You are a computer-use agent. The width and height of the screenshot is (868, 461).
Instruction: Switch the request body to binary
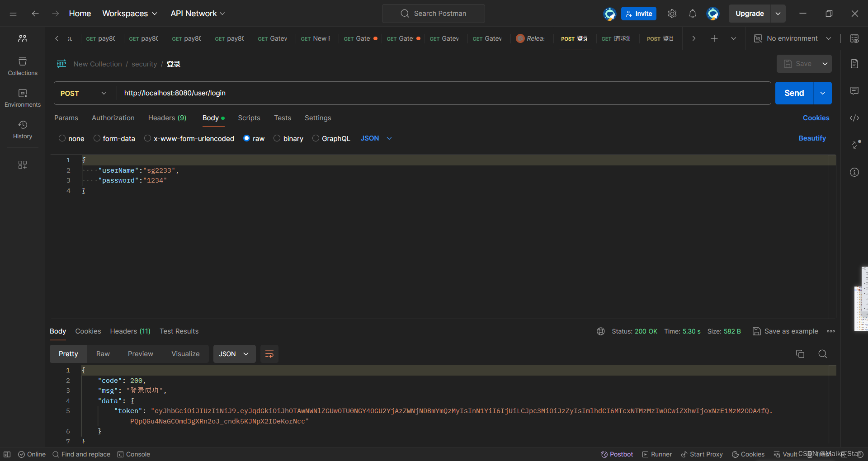click(x=278, y=138)
